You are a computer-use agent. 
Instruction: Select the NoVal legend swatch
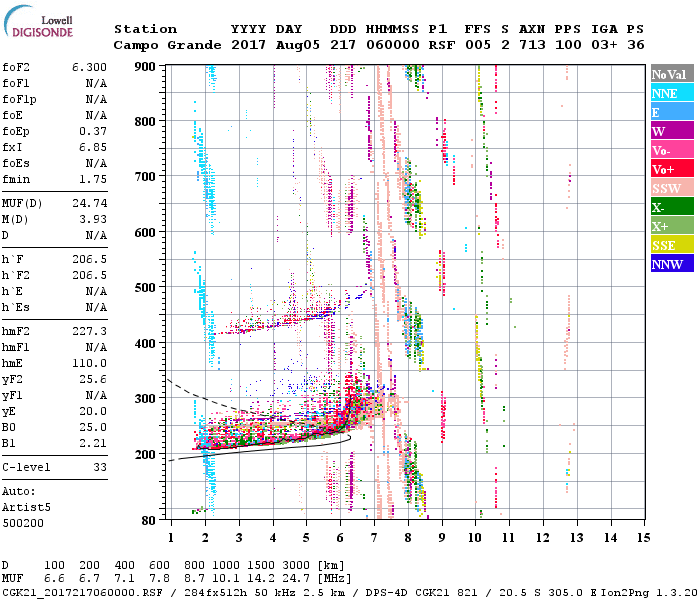click(x=671, y=74)
